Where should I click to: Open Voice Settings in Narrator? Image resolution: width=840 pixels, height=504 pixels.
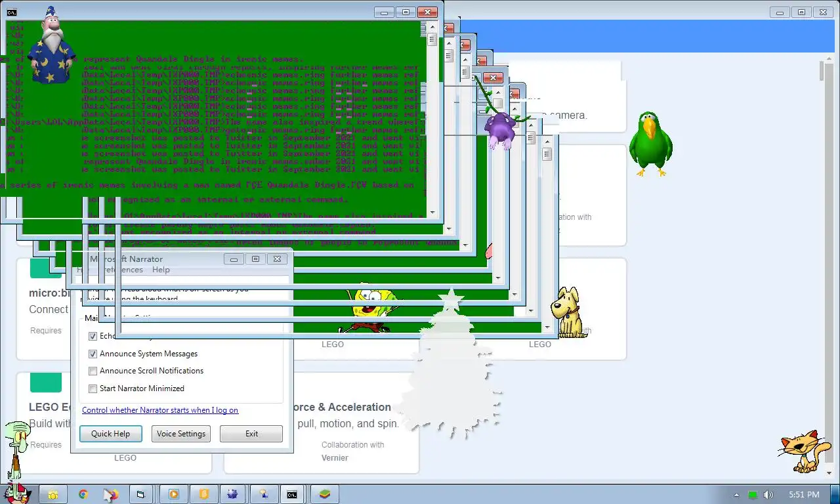pyautogui.click(x=181, y=434)
